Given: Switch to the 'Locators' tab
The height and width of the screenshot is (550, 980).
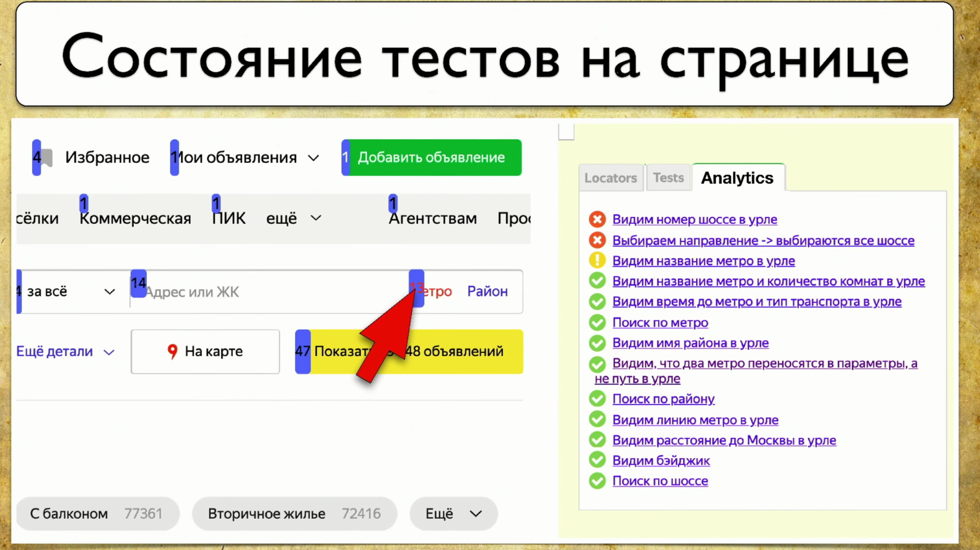Looking at the screenshot, I should [x=610, y=178].
